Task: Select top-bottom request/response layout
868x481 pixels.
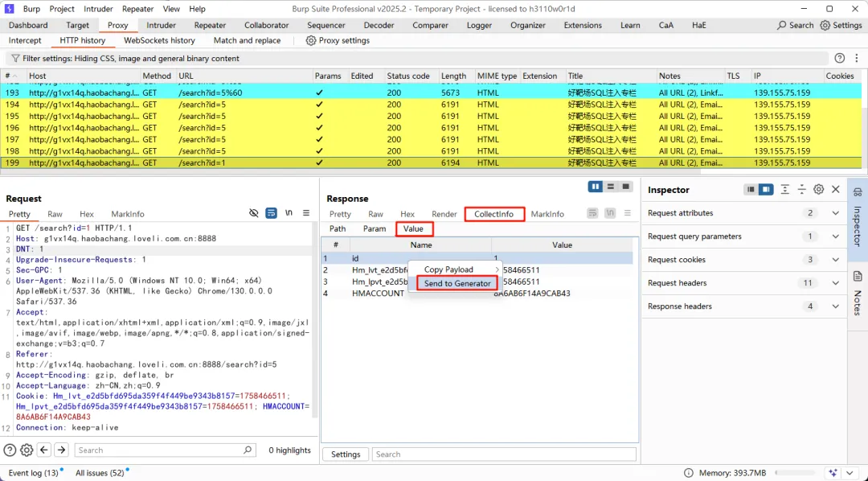Action: click(611, 187)
